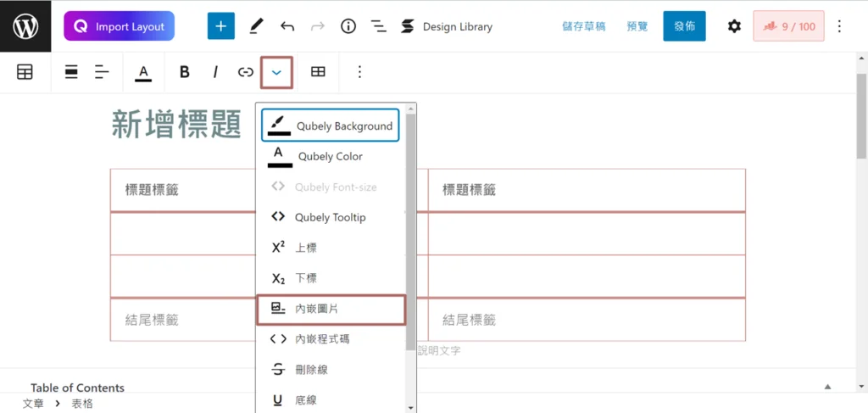The height and width of the screenshot is (413, 868).
Task: Click the table block type icon
Action: [x=25, y=72]
